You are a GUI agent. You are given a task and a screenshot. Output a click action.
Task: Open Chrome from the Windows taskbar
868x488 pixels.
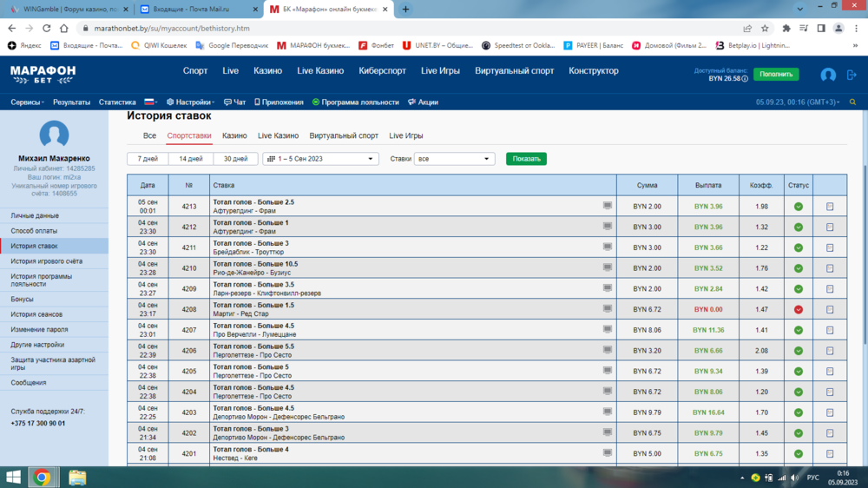[x=42, y=478]
